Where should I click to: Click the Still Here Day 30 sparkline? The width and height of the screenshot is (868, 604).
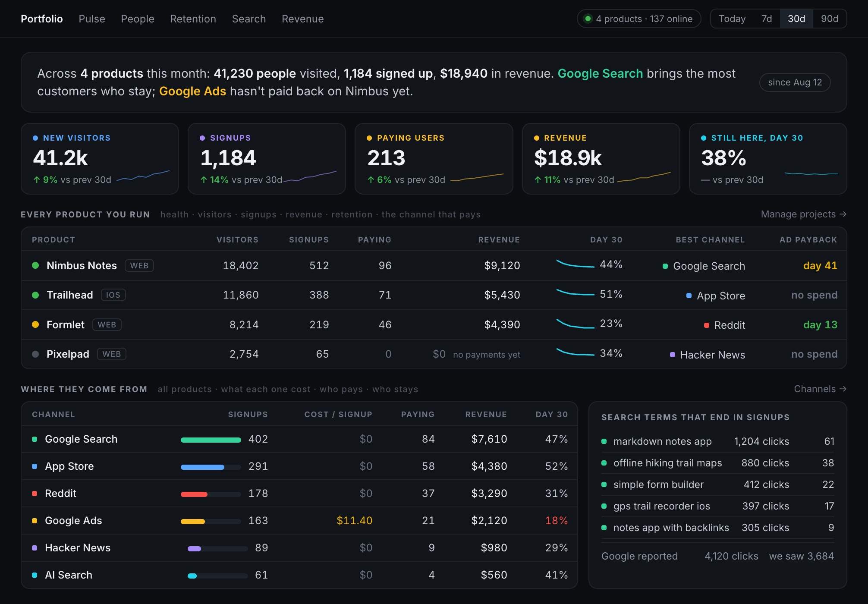point(811,174)
